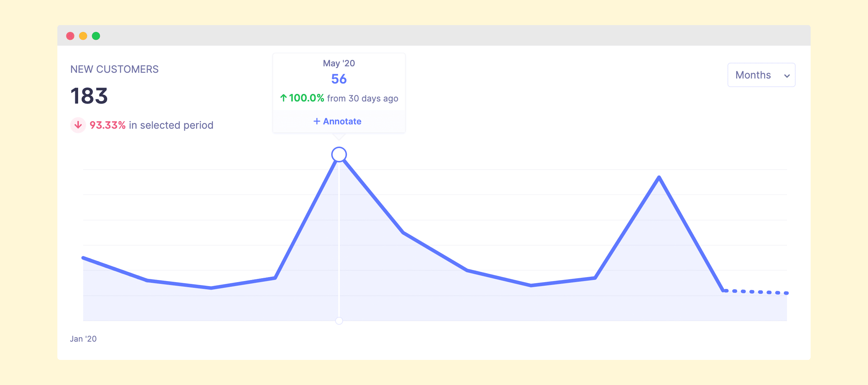Click the 93.33% change percentage text
Screen dimensions: 868x385
pyautogui.click(x=107, y=125)
